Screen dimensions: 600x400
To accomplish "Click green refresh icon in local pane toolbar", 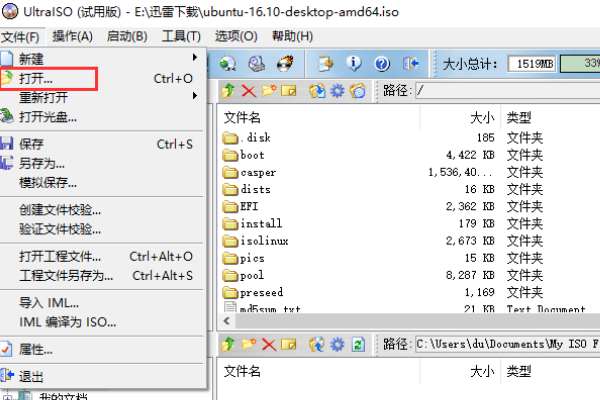I will (x=358, y=344).
